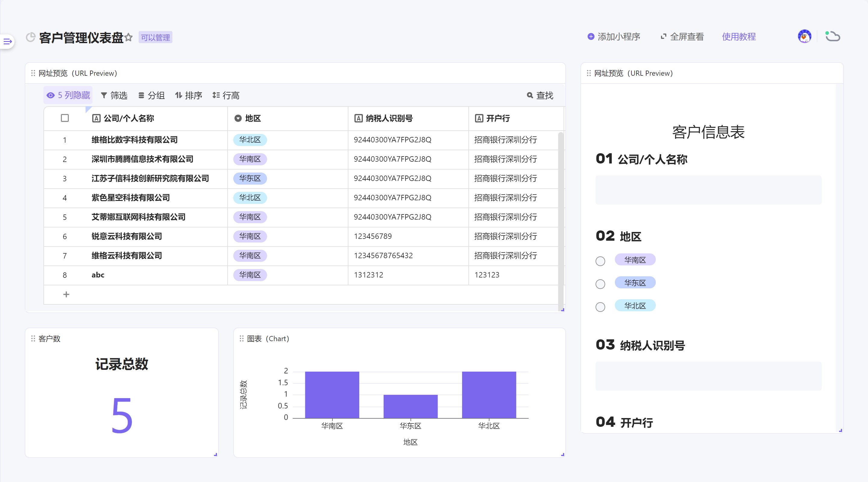This screenshot has width=868, height=482.
Task: Select the 华北区 radio option in form
Action: [600, 307]
